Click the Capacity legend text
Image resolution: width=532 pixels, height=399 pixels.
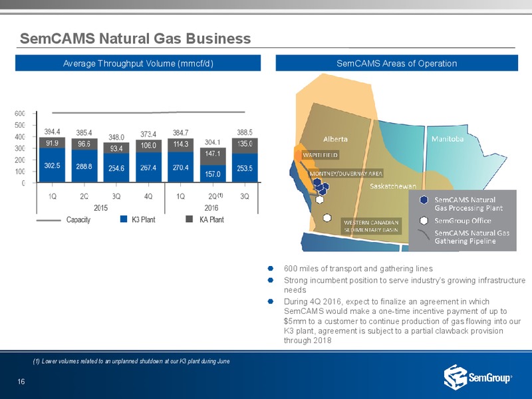[x=78, y=220]
